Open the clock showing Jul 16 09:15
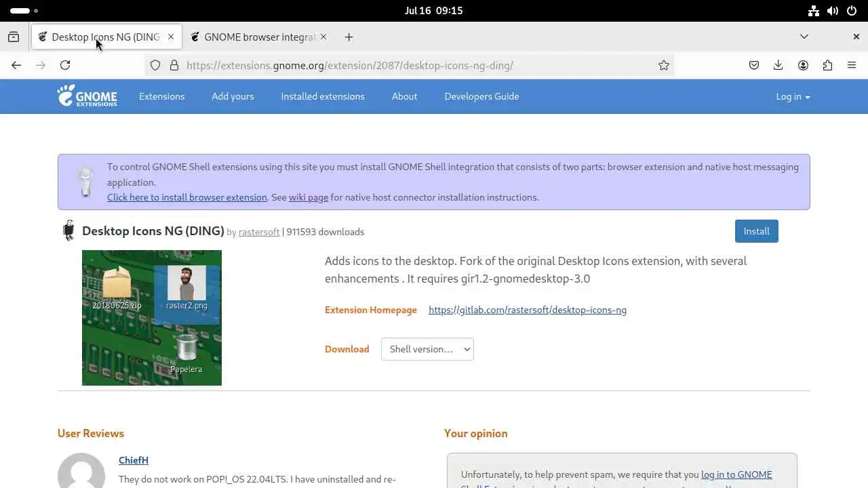868x488 pixels. tap(433, 11)
